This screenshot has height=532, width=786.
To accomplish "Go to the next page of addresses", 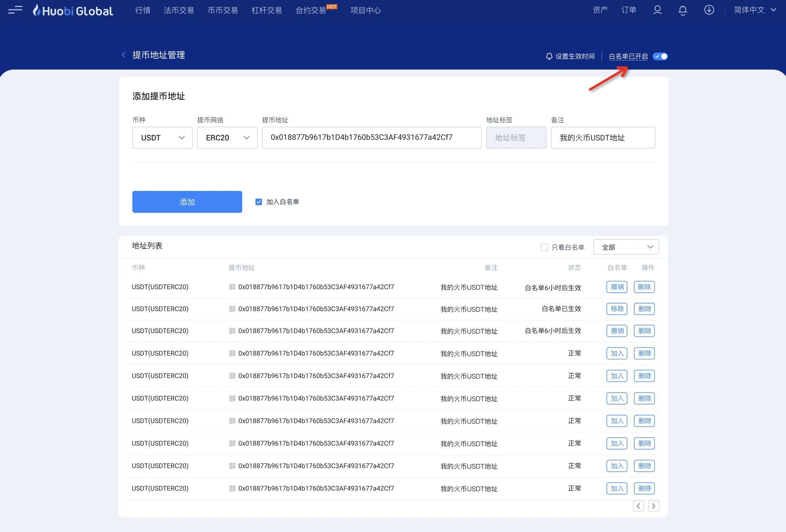I will click(x=654, y=506).
